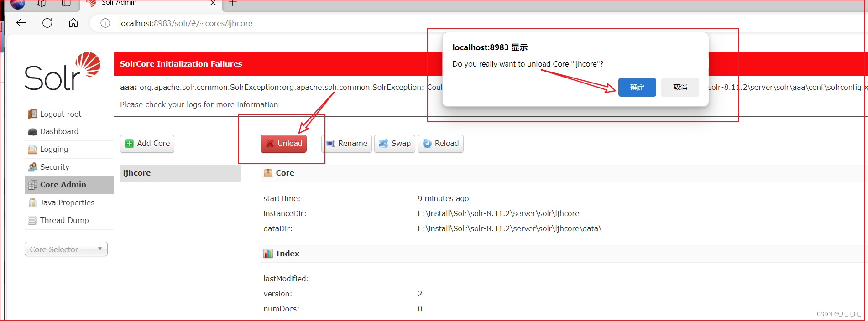The width and height of the screenshot is (868, 321).
Task: Click the Core section box icon
Action: [268, 173]
